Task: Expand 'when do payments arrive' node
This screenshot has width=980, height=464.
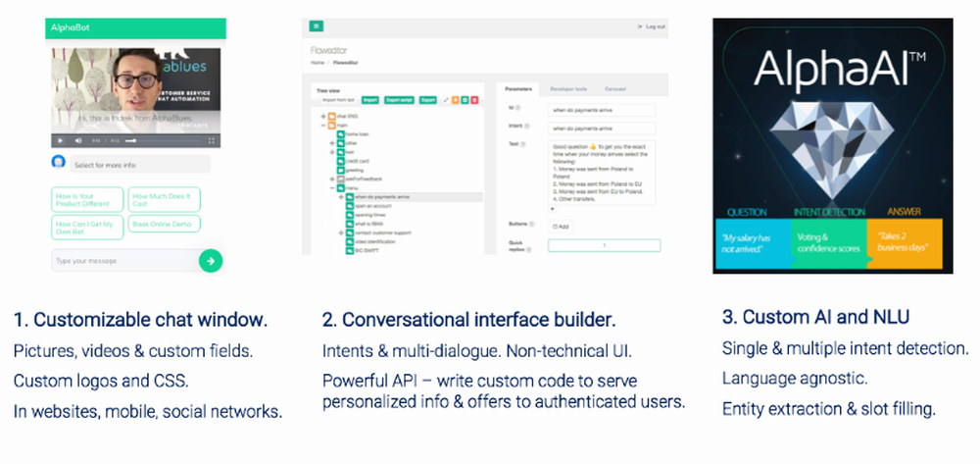Action: [x=341, y=197]
